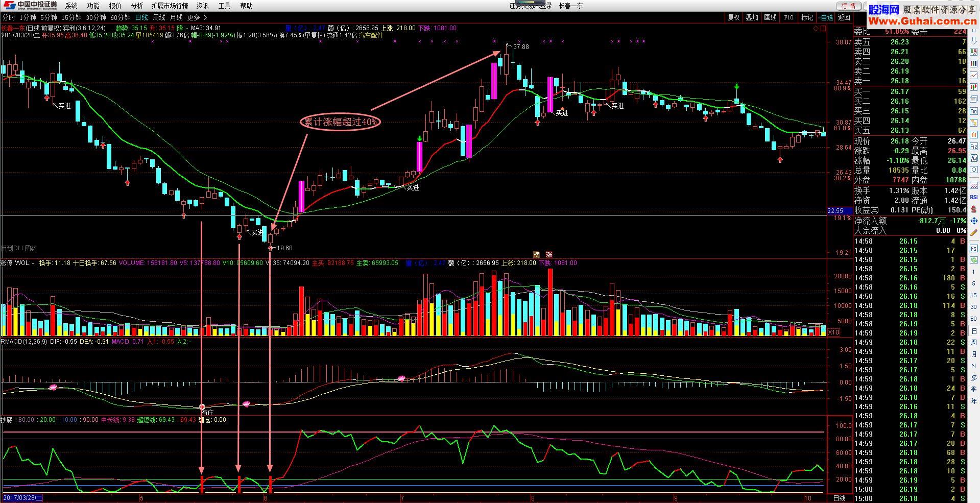The width and height of the screenshot is (980, 503).
Task: Switch to 60-minute period in sidebar
Action: click(x=974, y=319)
